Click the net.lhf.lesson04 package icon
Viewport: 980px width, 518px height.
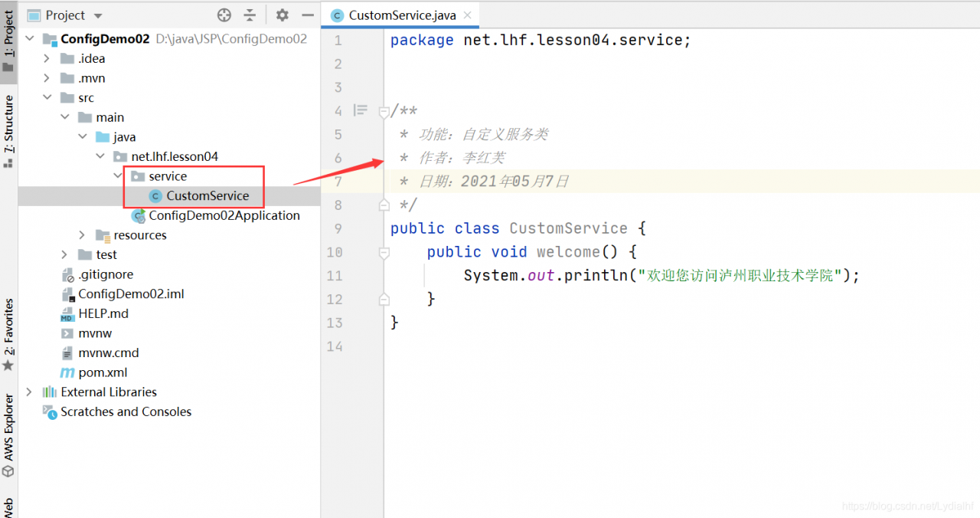click(120, 156)
